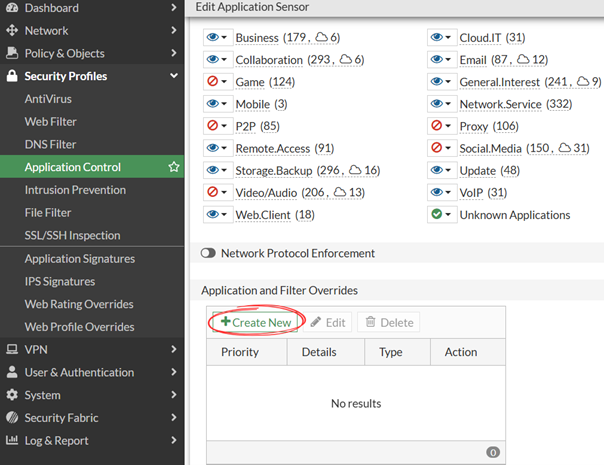604x465 pixels.
Task: Select SSL/SSH Inspection in sidebar
Action: coord(72,236)
